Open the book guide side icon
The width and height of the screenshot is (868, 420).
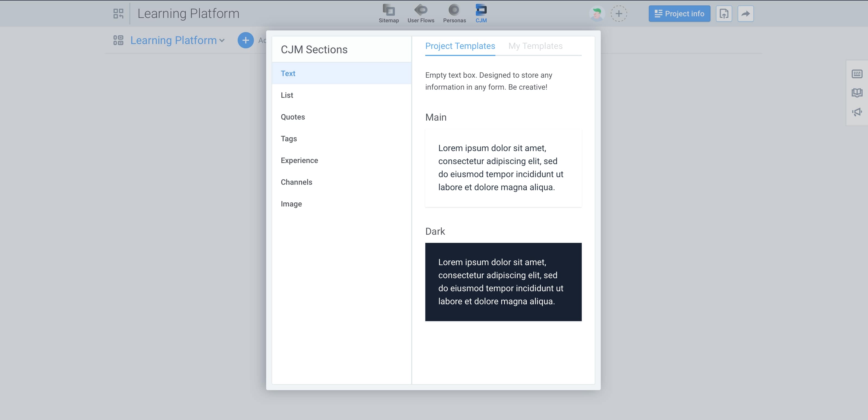(x=857, y=93)
